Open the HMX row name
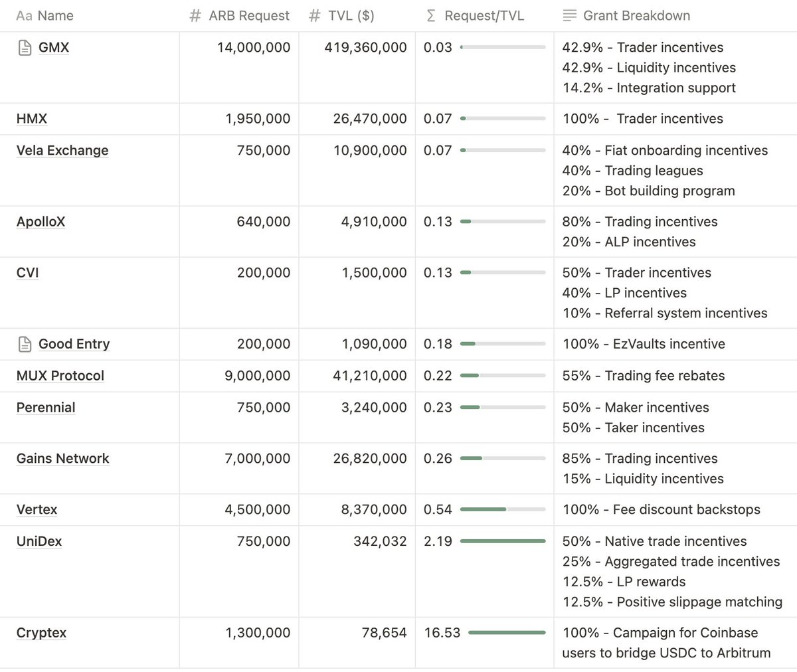797x672 pixels. coord(32,119)
